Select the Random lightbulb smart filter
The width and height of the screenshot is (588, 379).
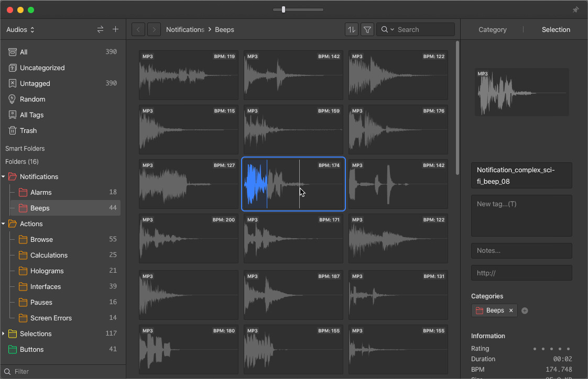(32, 99)
